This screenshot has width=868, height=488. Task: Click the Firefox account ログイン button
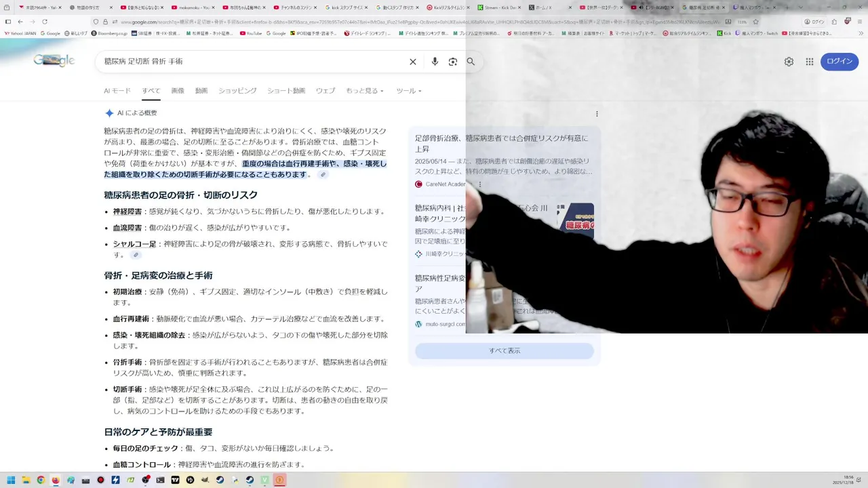click(815, 22)
